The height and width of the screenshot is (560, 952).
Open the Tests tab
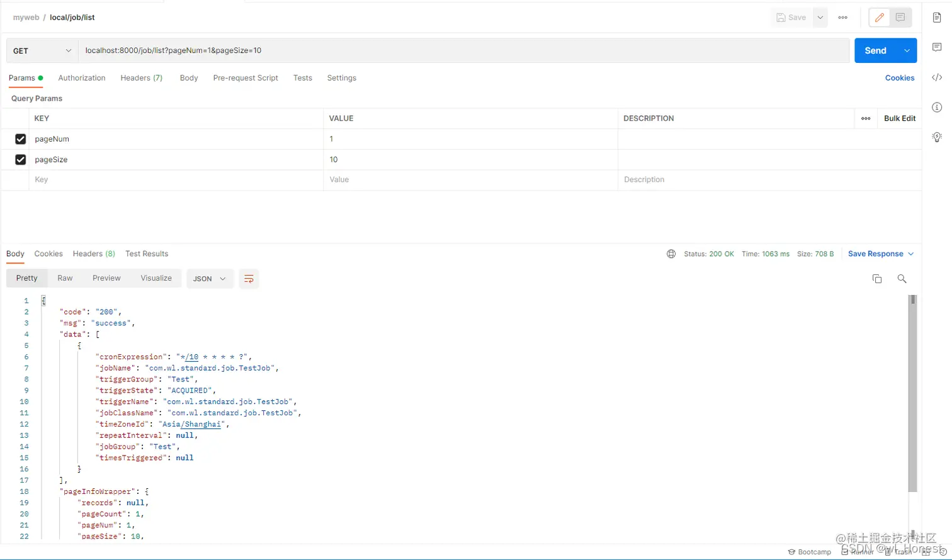coord(303,78)
